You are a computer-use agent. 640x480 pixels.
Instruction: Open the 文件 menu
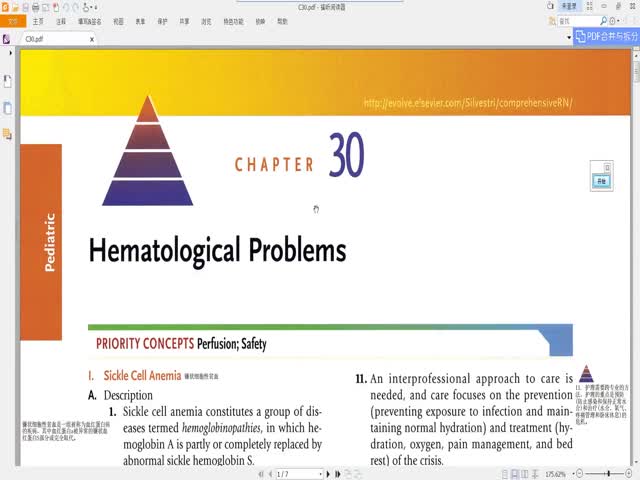click(x=12, y=20)
